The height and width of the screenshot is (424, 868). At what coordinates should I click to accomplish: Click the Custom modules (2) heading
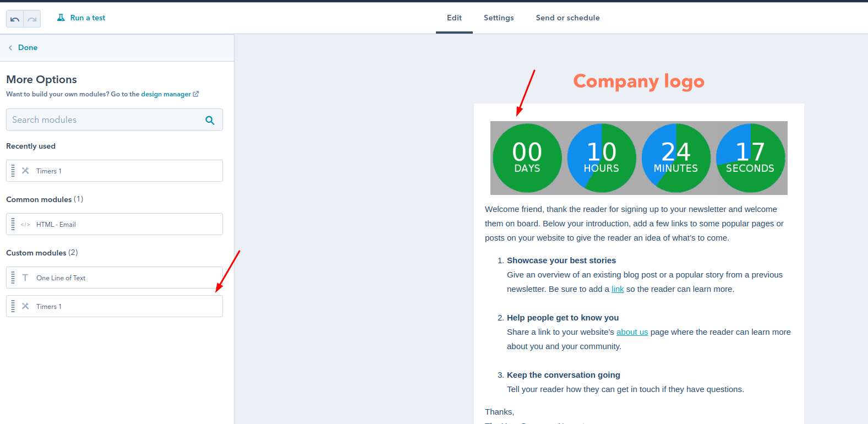coord(42,253)
